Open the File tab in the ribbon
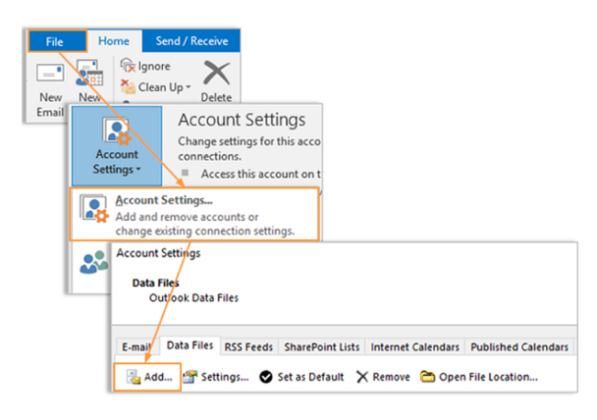 (x=57, y=42)
